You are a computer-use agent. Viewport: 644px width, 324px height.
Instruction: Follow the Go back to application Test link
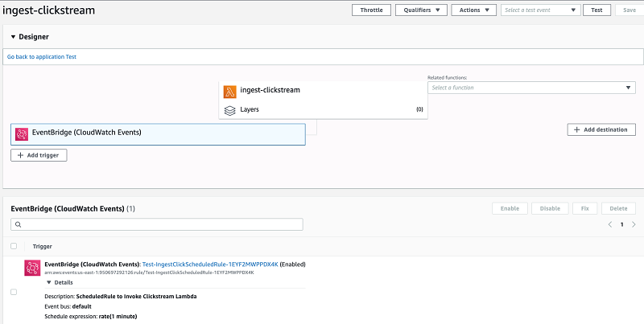coord(42,56)
